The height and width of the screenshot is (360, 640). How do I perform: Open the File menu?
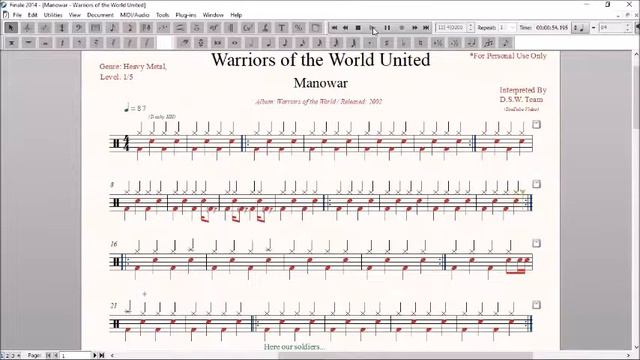[17, 15]
